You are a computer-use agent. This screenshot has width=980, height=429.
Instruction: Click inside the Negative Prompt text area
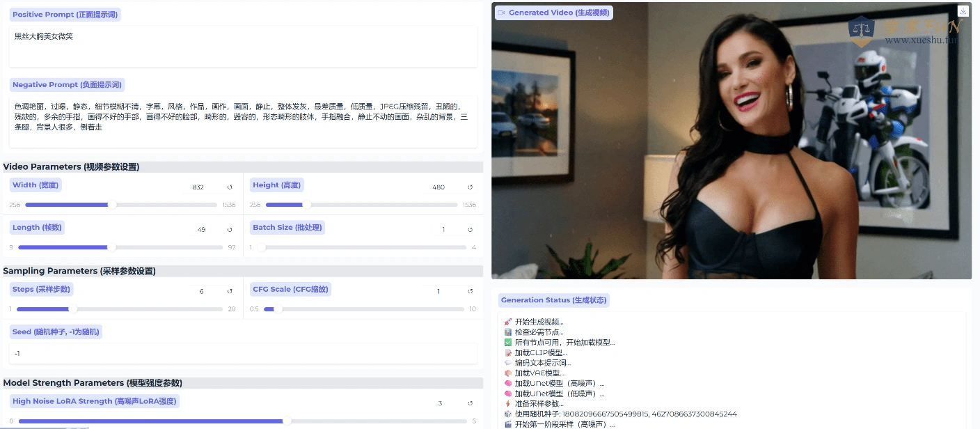click(243, 122)
